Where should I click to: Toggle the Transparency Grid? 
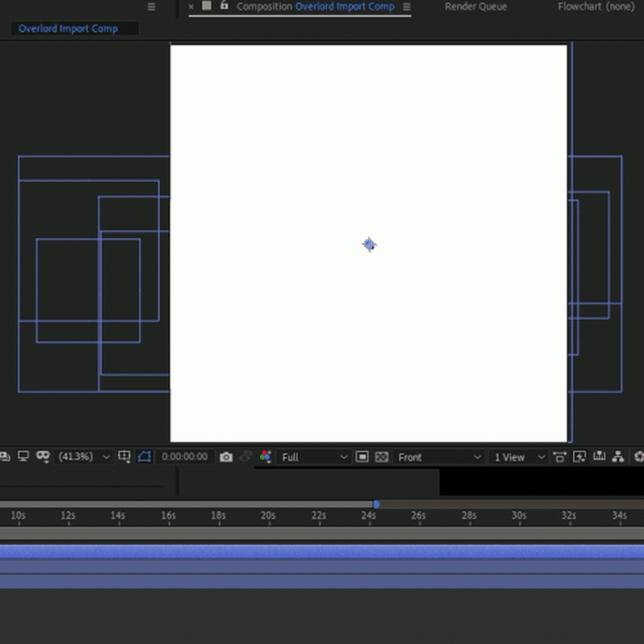pyautogui.click(x=382, y=456)
